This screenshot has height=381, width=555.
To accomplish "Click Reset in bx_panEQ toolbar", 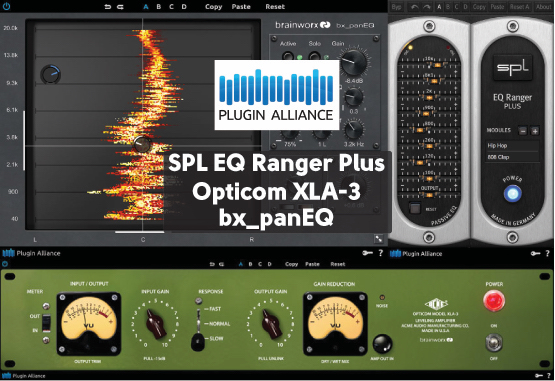I will click(275, 7).
